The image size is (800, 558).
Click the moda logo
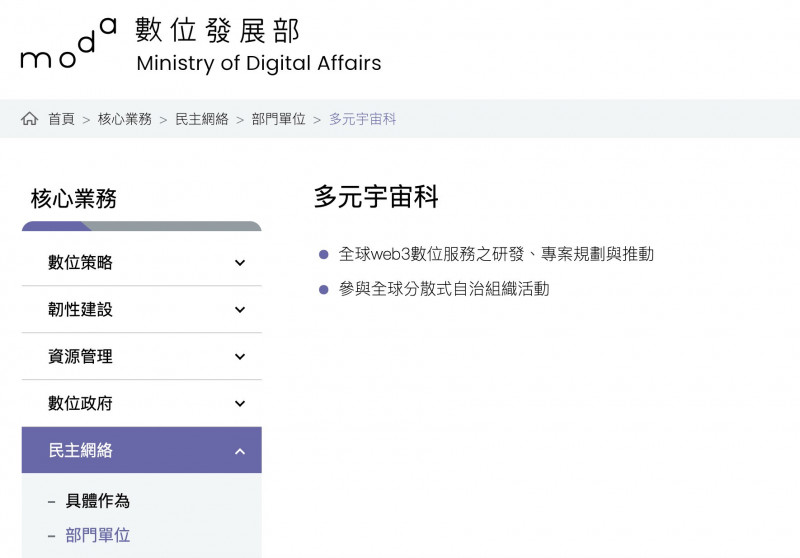tap(68, 43)
